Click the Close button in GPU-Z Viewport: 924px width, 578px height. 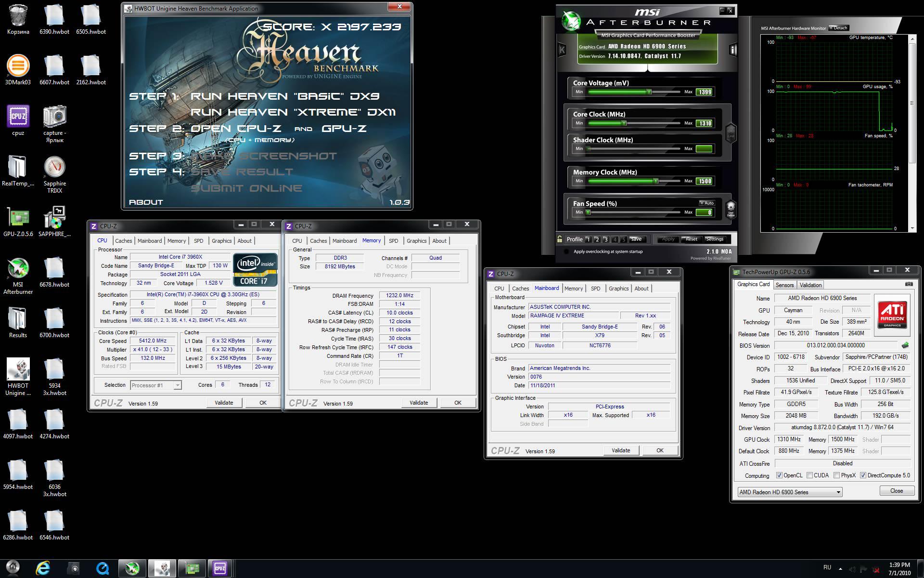click(897, 491)
